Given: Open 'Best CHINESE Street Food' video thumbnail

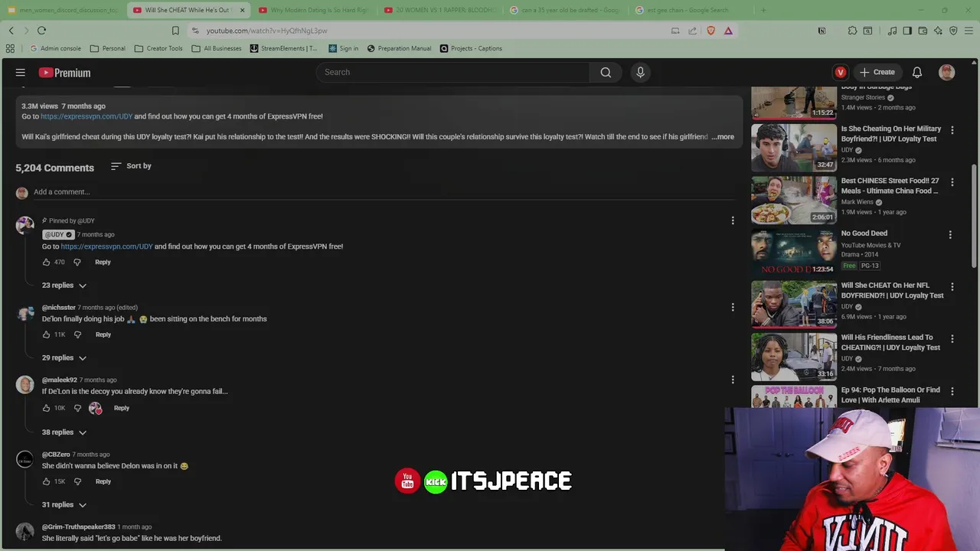Looking at the screenshot, I should click(794, 200).
